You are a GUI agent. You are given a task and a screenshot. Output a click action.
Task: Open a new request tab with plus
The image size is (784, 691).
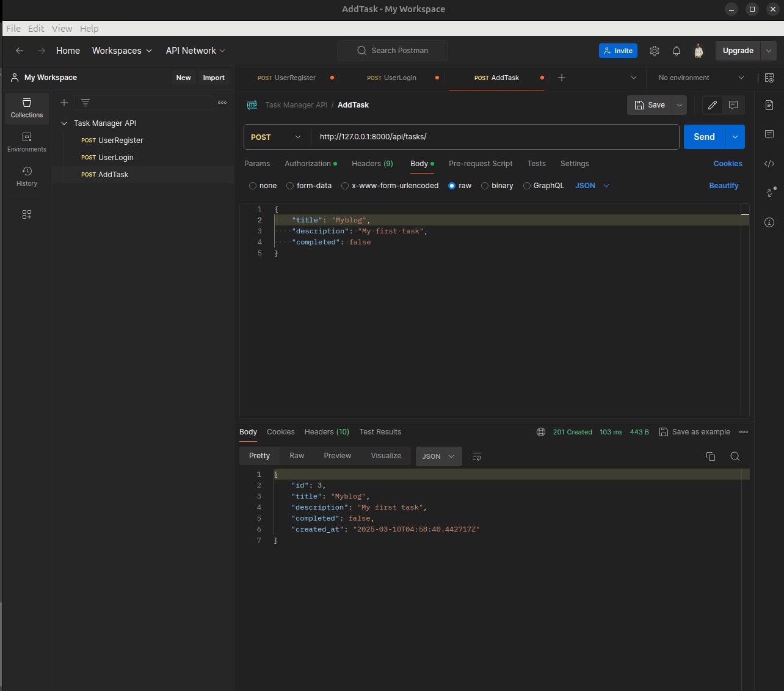tap(562, 78)
